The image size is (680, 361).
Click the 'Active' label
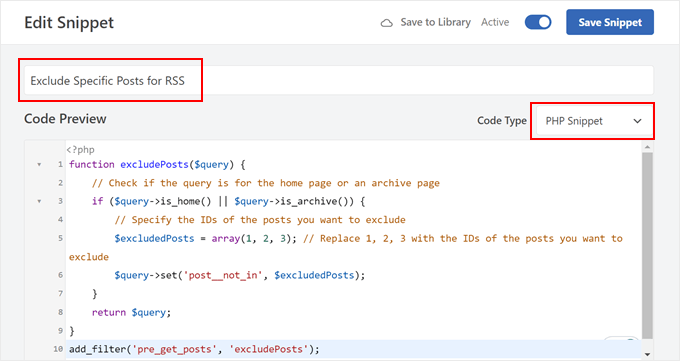[495, 22]
